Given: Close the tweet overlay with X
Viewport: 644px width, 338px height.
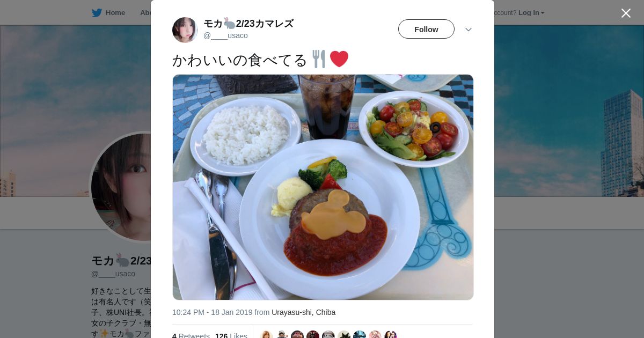Looking at the screenshot, I should pyautogui.click(x=626, y=13).
